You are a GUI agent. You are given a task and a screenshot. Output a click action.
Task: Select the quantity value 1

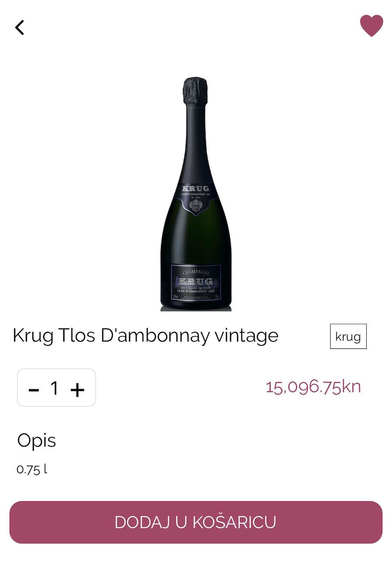54,388
